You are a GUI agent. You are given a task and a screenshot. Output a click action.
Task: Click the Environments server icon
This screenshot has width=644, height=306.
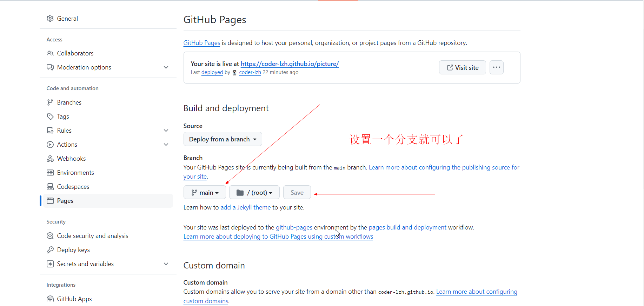pyautogui.click(x=50, y=173)
